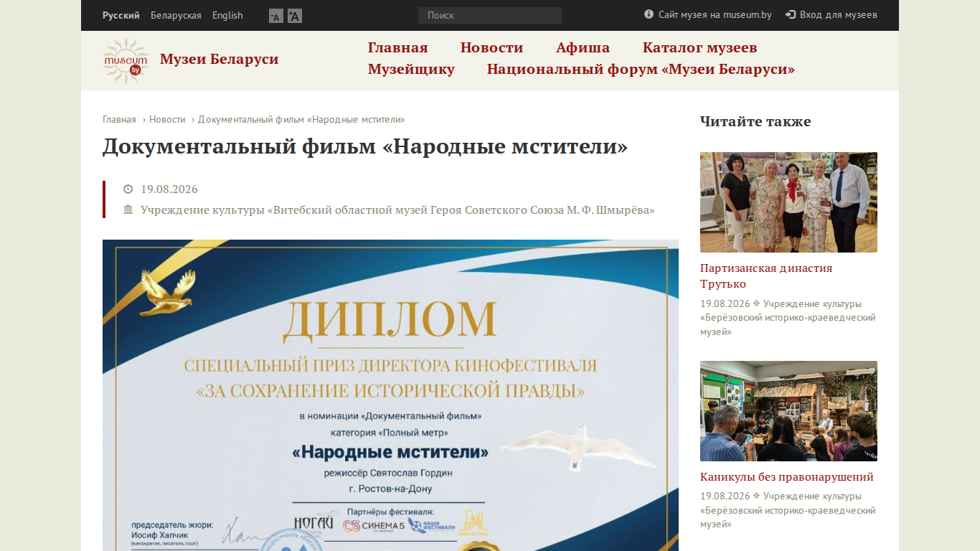Open the Новости menu item
Image resolution: width=980 pixels, height=551 pixels.
(x=492, y=47)
